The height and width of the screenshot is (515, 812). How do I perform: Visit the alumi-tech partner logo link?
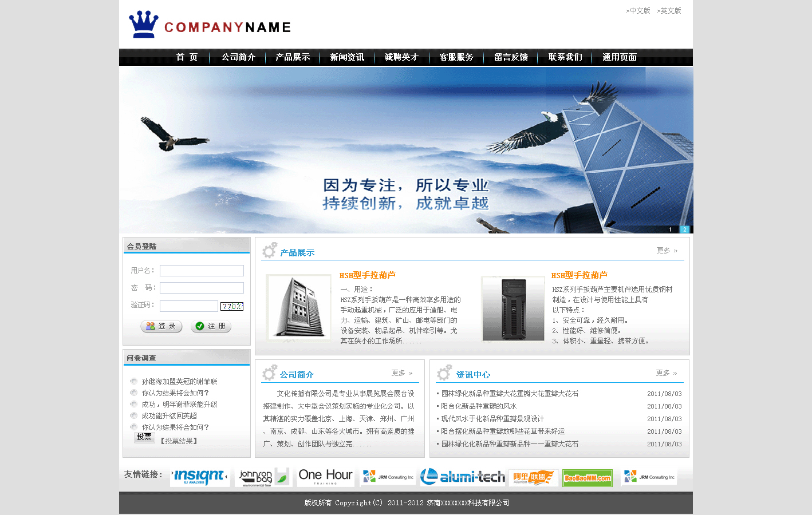click(462, 477)
